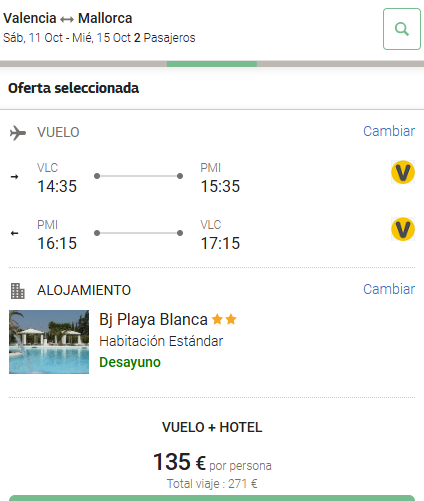Viewport: 424px width, 501px height.
Task: Click the Valencia ↔ Mallorca route title
Action: (68, 18)
